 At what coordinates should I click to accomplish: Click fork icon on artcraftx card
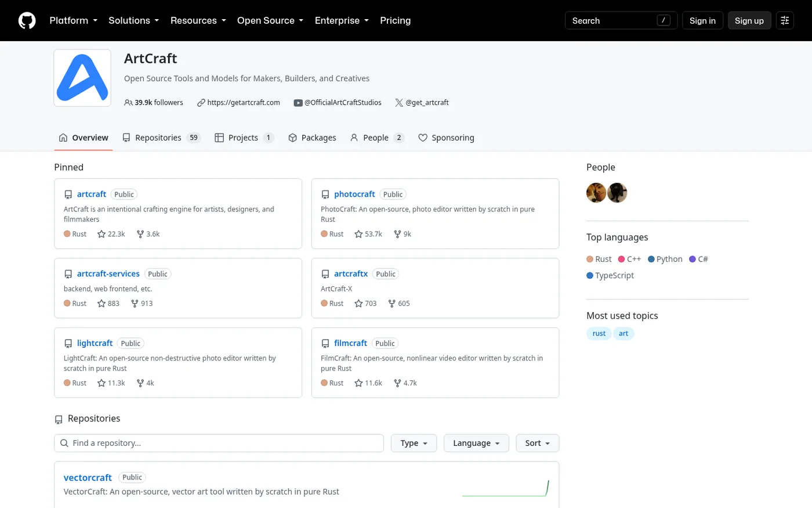coord(392,304)
